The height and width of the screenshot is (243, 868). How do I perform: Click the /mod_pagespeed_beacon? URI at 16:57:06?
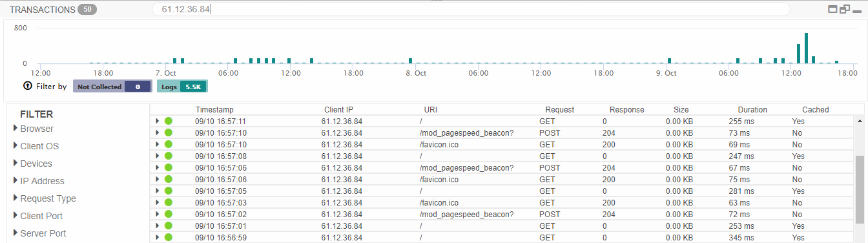tap(466, 168)
